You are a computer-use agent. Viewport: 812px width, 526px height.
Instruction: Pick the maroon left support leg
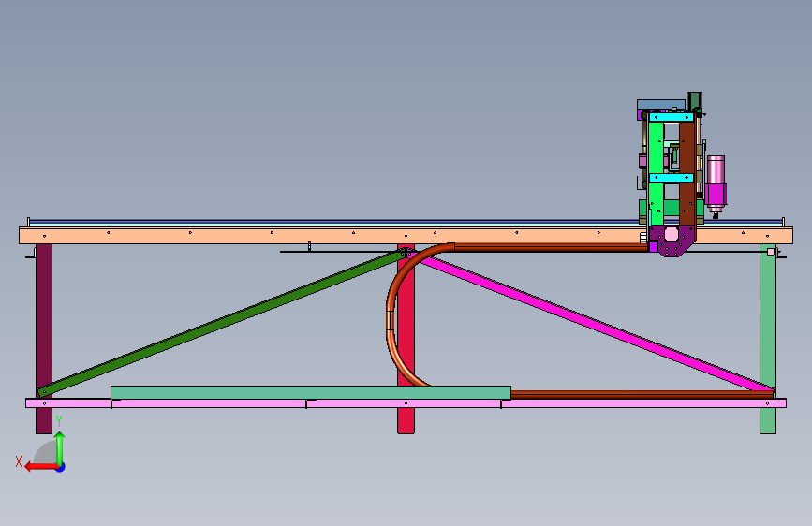pyautogui.click(x=44, y=339)
